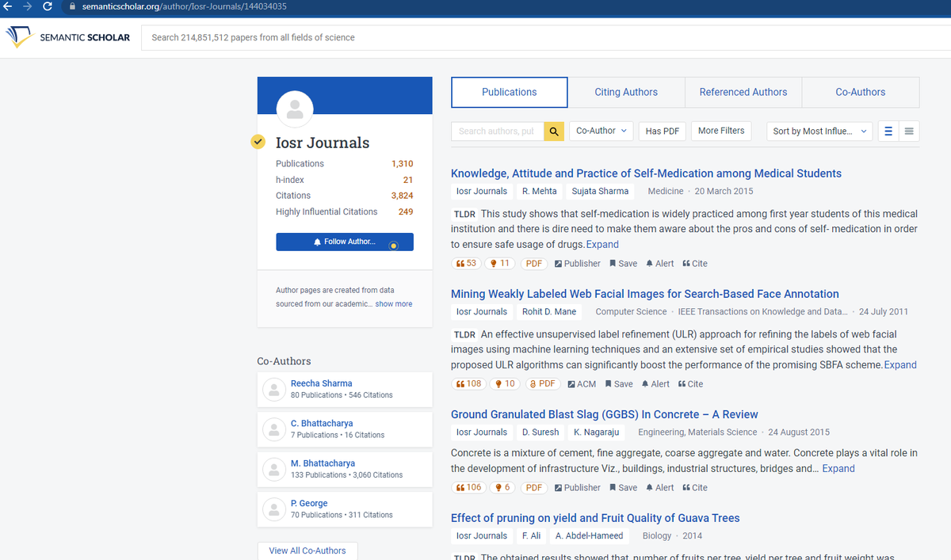The image size is (951, 560).
Task: Create Alert for Self-Medication paper
Action: (x=660, y=264)
